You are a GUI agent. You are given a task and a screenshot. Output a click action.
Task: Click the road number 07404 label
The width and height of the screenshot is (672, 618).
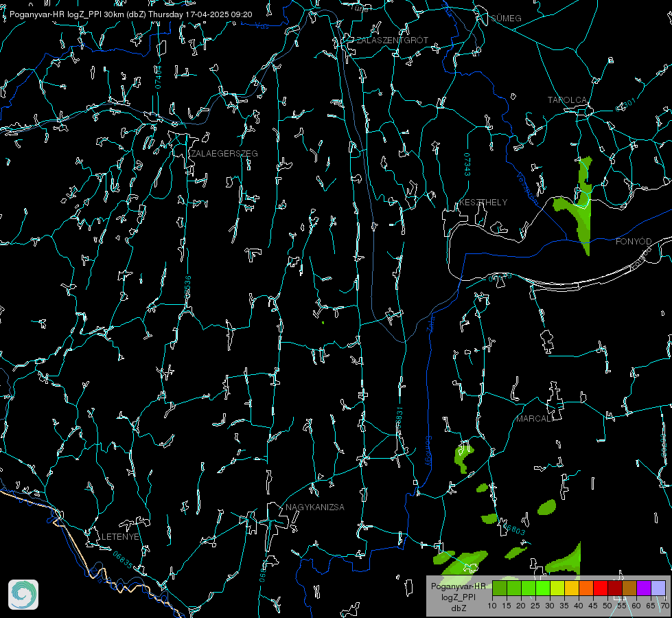point(159,78)
